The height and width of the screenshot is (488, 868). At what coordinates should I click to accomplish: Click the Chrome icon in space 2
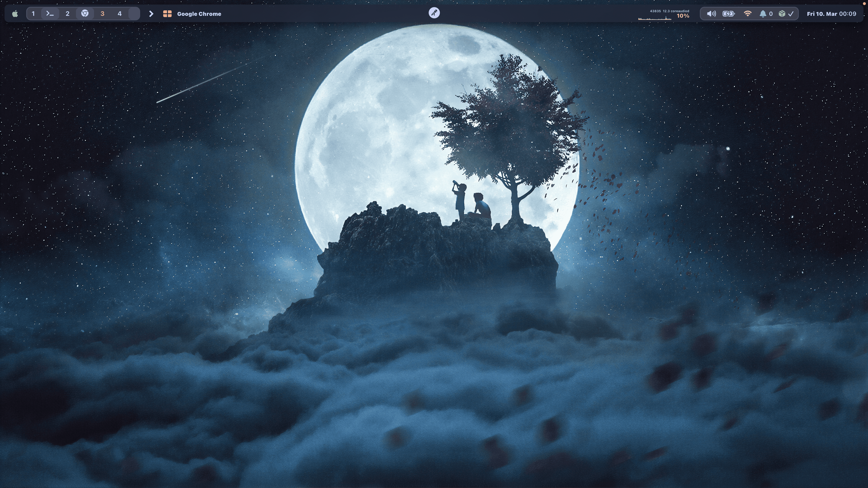pos(85,14)
